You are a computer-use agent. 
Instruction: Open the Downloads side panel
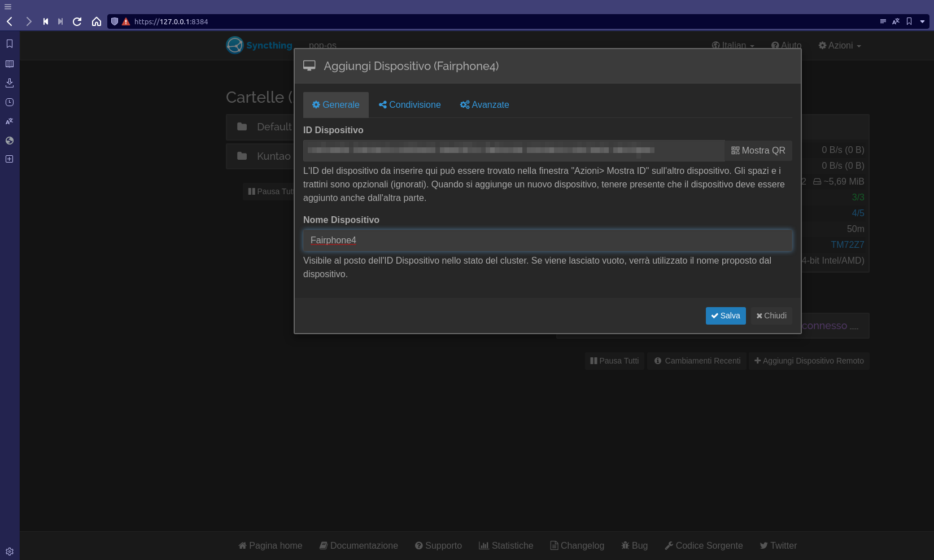point(10,83)
